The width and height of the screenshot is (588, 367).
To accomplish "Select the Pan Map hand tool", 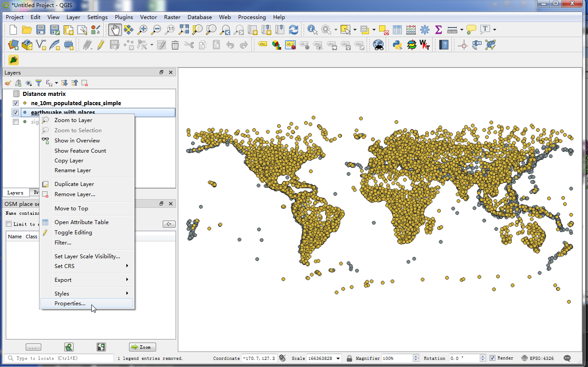I will (115, 30).
